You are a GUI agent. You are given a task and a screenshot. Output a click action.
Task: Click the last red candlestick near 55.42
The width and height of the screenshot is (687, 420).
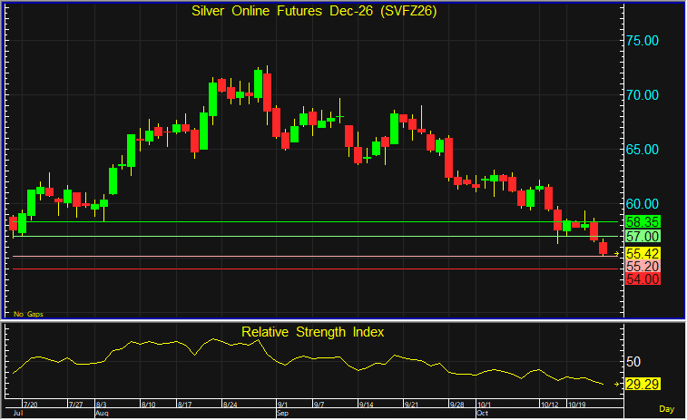[603, 248]
